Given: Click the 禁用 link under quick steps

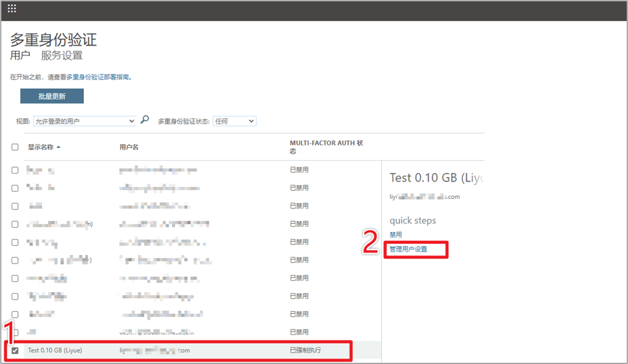Looking at the screenshot, I should click(396, 235).
